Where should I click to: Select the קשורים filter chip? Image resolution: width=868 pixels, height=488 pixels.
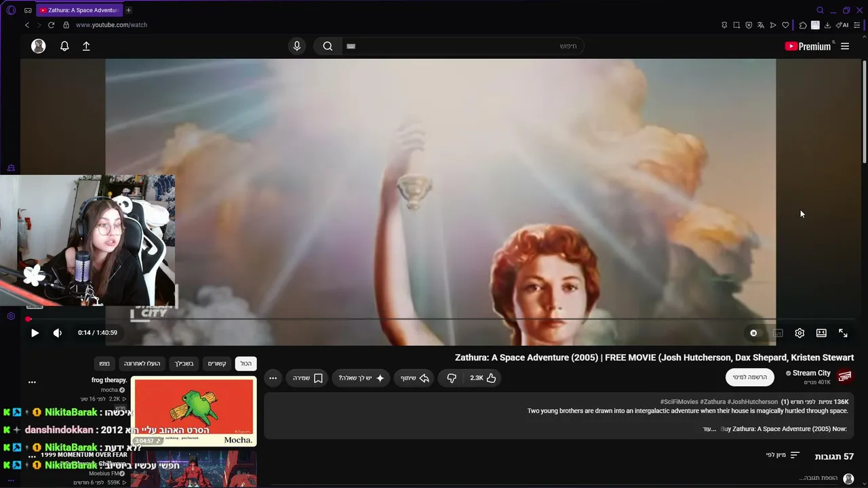pos(217,364)
